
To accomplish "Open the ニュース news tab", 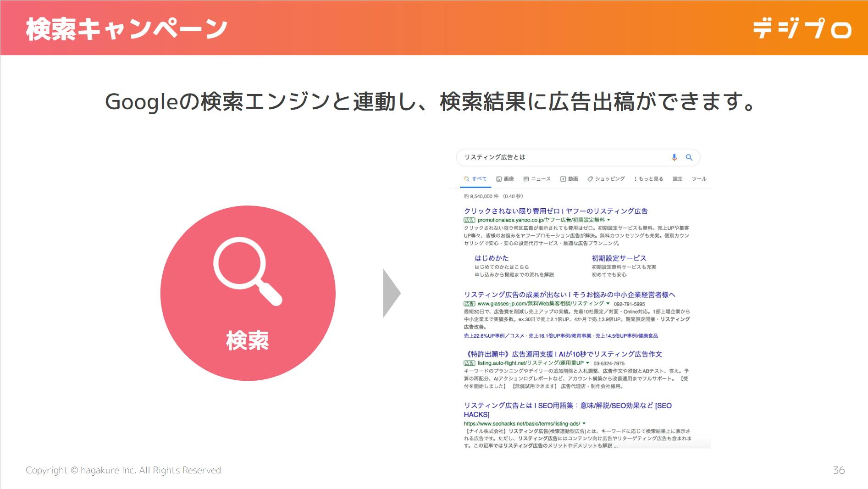I will click(537, 179).
